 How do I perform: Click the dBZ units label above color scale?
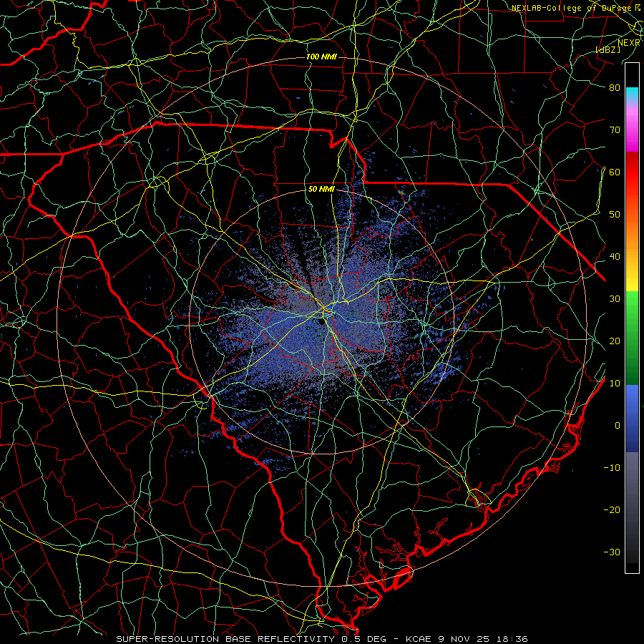click(608, 49)
